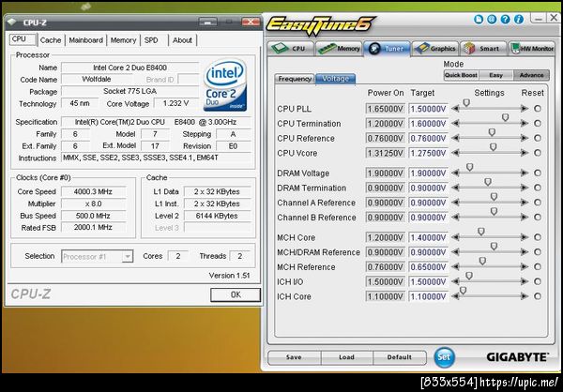This screenshot has height=392, width=563.
Task: Reset ICH I/O voltage radio
Action: 538,281
